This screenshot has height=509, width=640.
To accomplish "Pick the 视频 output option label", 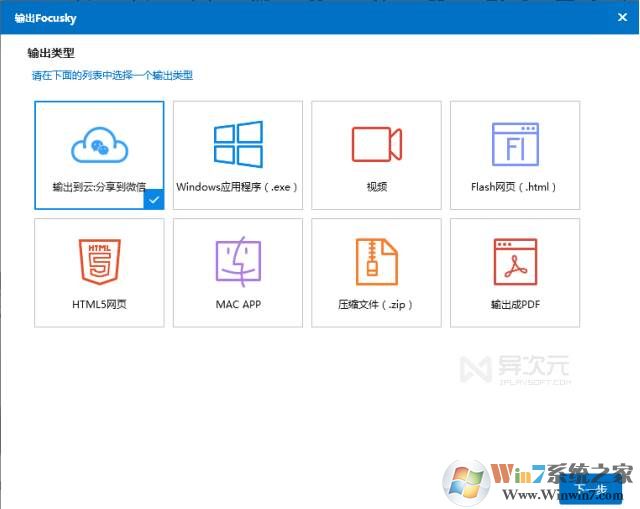I will (x=376, y=187).
